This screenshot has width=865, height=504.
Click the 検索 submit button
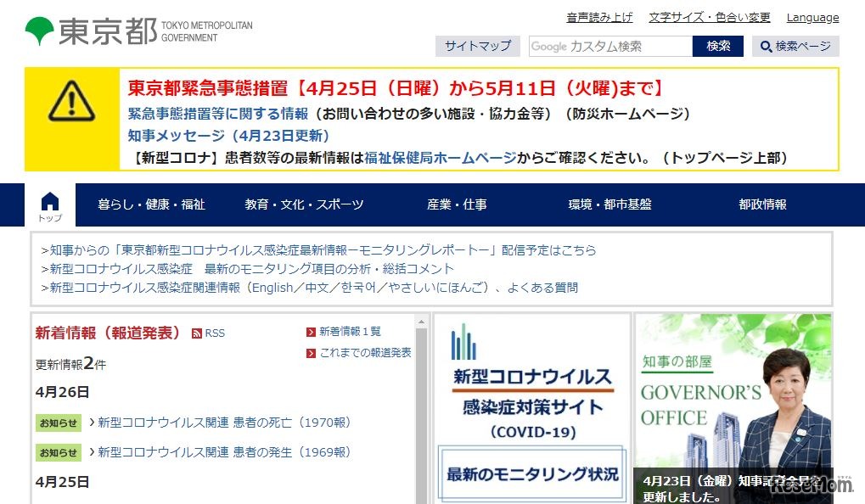pos(717,47)
